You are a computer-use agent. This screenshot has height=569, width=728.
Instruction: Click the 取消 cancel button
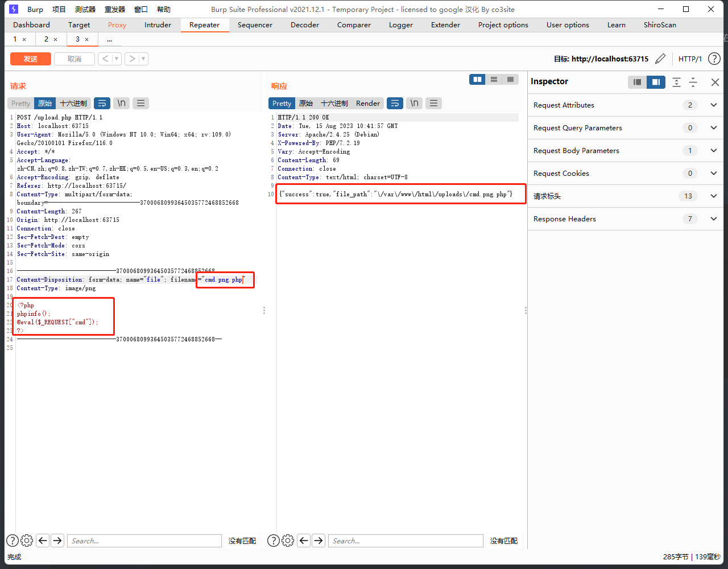[x=74, y=59]
